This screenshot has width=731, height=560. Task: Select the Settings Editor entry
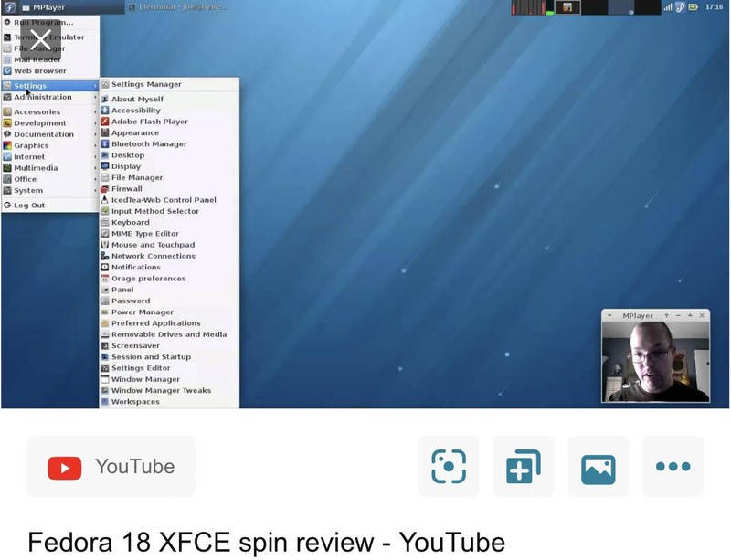coord(169,368)
